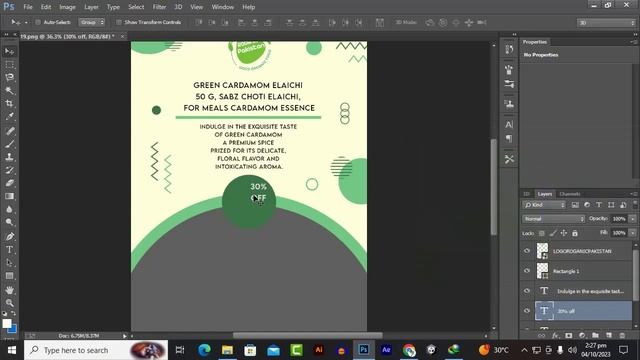Enable the Auto-Select checkbox
640x360 pixels.
(38, 22)
